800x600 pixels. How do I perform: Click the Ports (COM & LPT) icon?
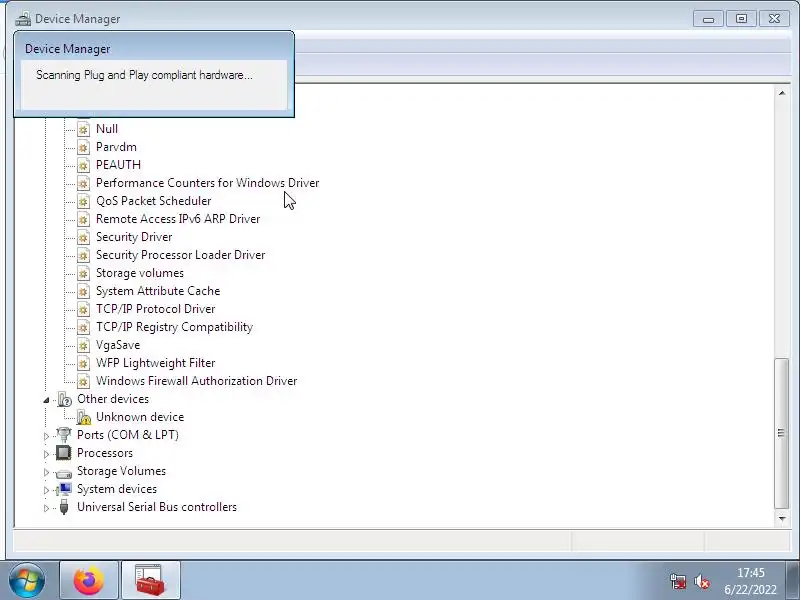click(64, 435)
